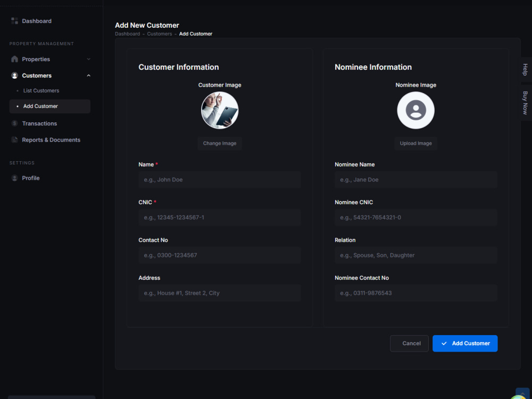Click the Nominee Information heading
Screen dimensions: 532x399
click(x=373, y=67)
